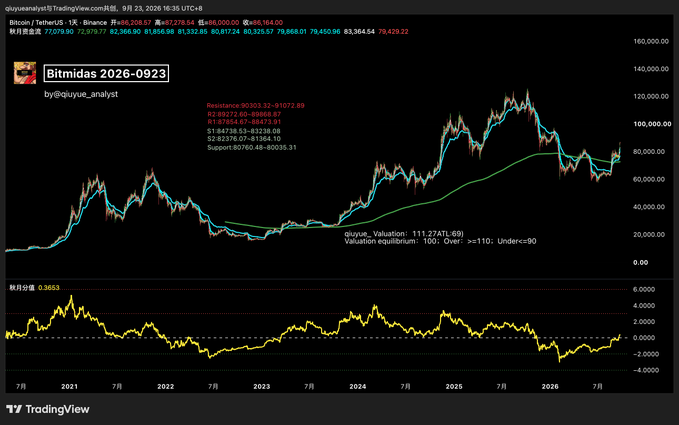Select indicator value 80,325.57
Screen dimensions: 679x425
pos(259,32)
